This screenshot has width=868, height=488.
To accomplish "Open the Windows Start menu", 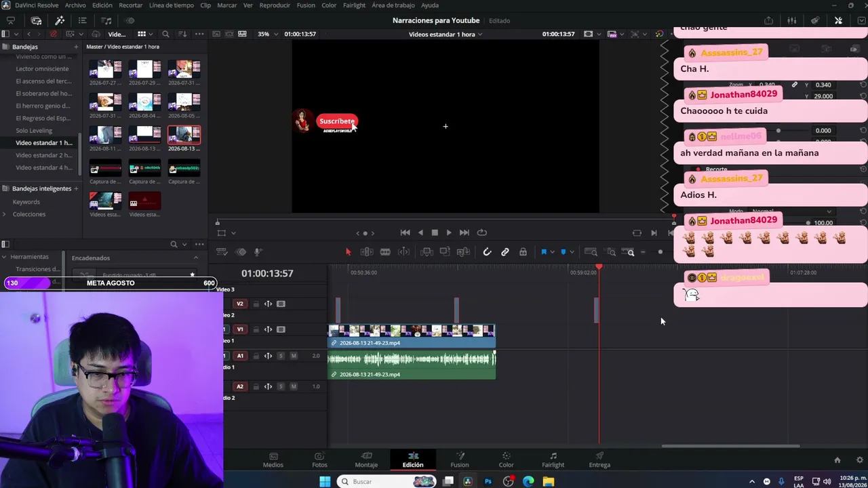I will [x=325, y=481].
